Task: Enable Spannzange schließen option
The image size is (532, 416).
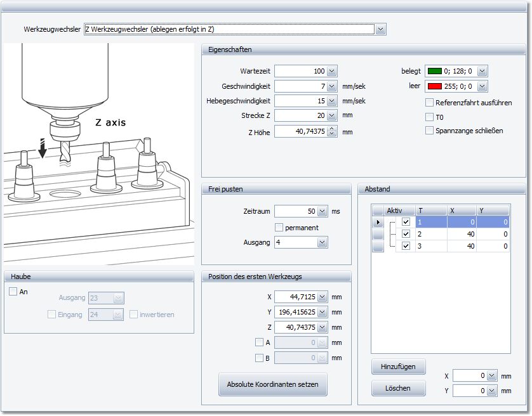Action: point(430,131)
